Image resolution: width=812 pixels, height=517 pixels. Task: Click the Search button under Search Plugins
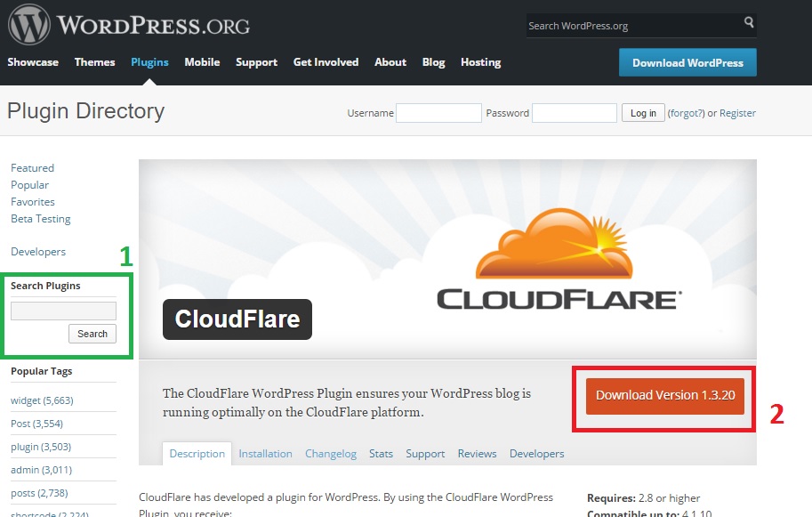click(92, 334)
